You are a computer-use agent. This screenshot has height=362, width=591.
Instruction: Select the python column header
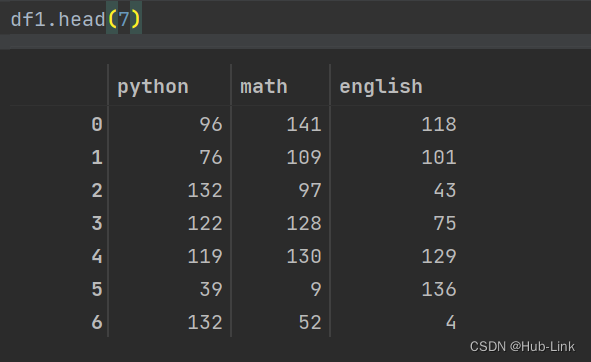(x=153, y=87)
